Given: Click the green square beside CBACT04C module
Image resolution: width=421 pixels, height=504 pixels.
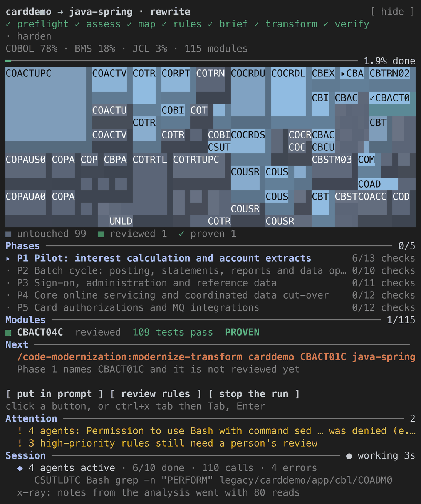Looking at the screenshot, I should [x=8, y=333].
